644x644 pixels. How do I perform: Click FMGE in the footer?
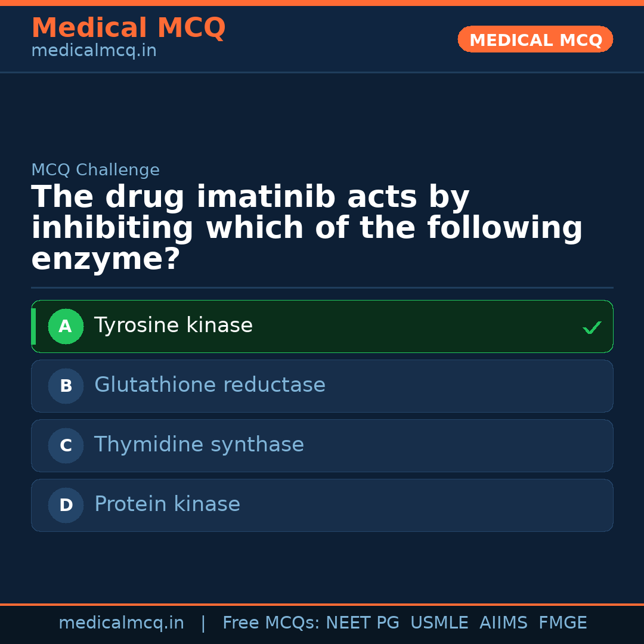562,623
